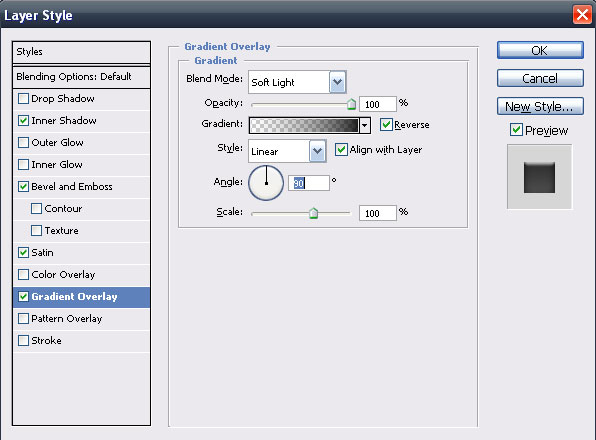Enable the Stroke effect checkbox

[24, 340]
